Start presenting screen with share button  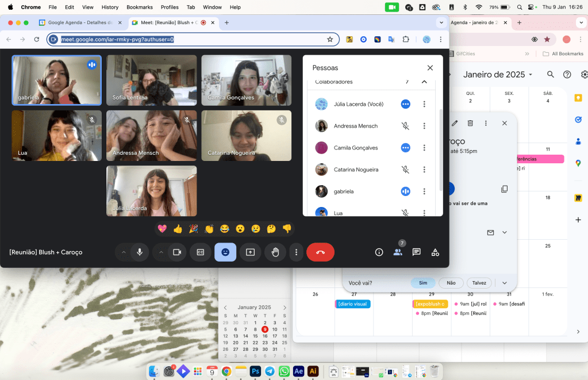pos(250,252)
